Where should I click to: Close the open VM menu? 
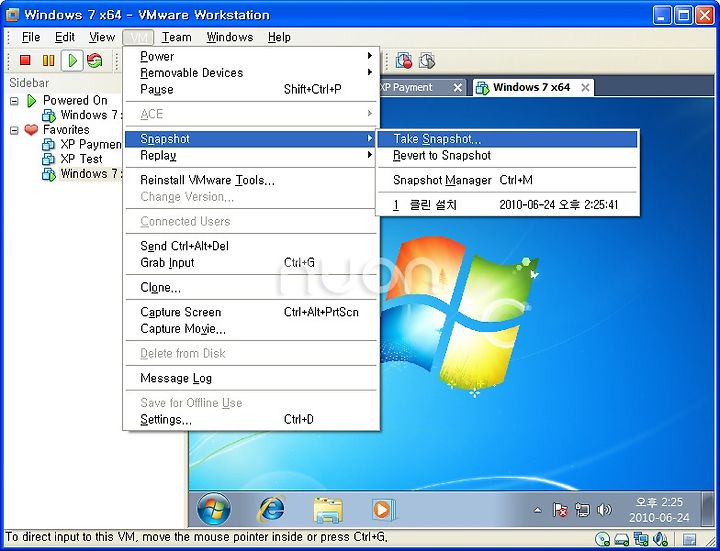(x=138, y=37)
